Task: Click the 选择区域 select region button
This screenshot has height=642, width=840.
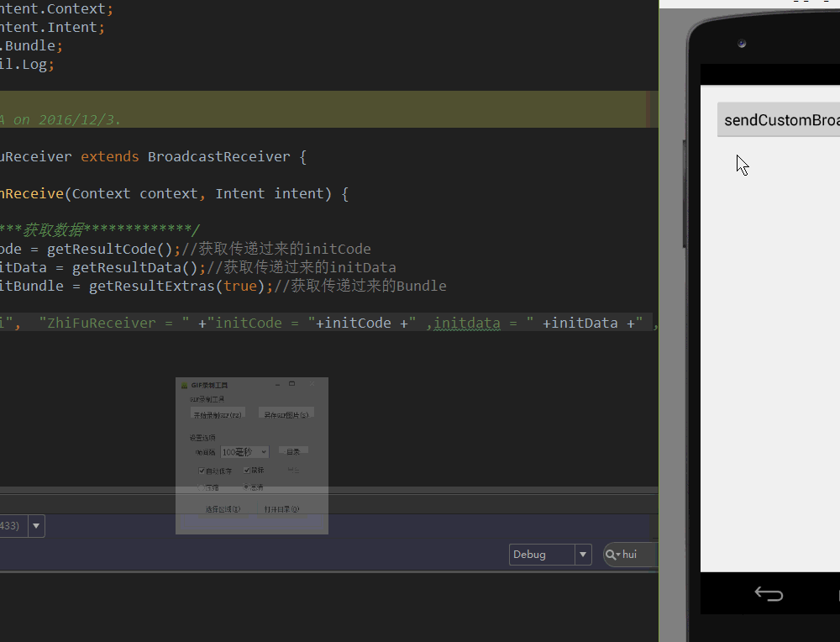Action: click(223, 509)
